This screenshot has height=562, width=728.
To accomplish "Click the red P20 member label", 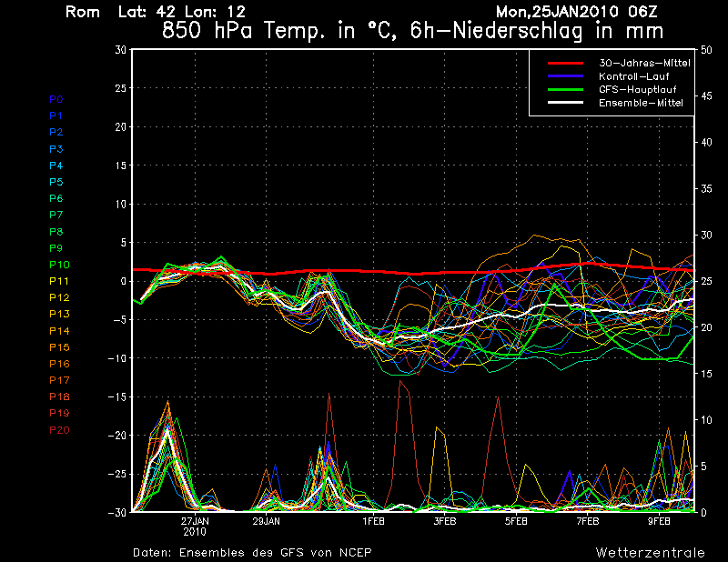I will (x=58, y=430).
